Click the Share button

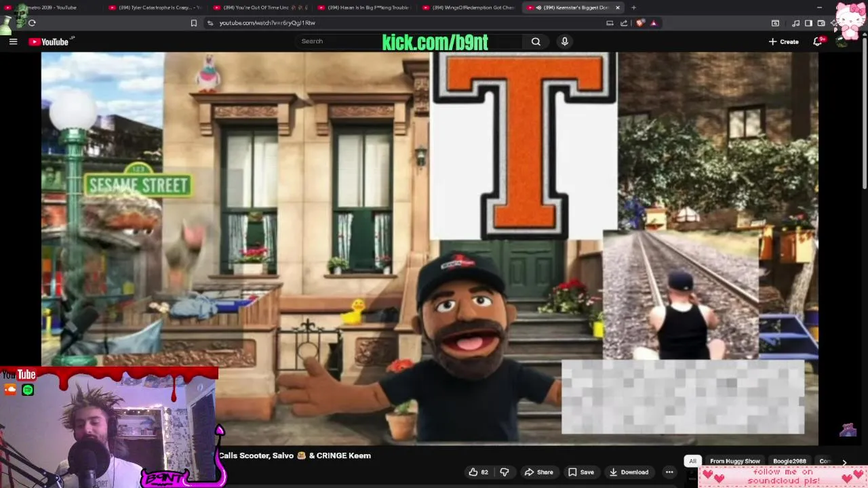[538, 472]
